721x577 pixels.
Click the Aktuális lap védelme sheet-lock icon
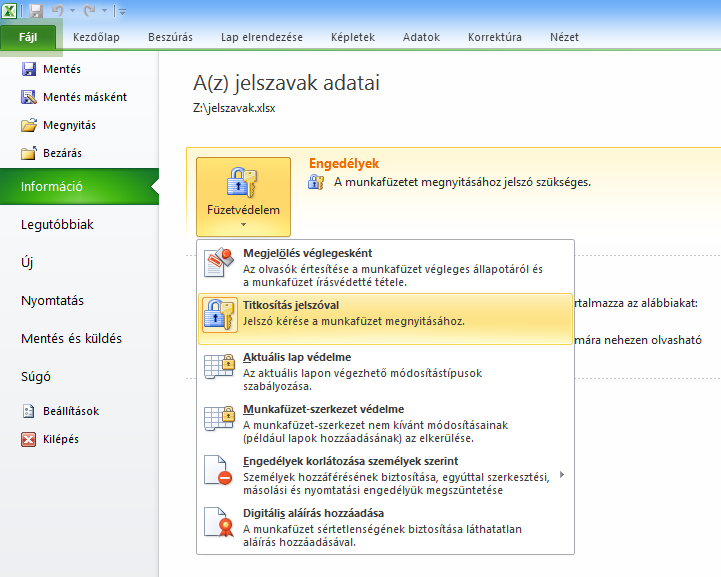(x=219, y=366)
